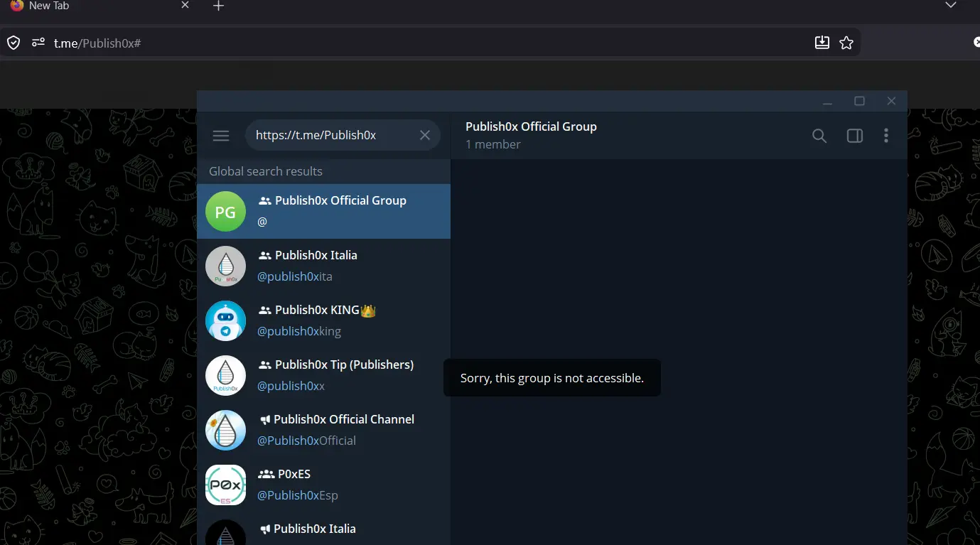Open the chat three-dot options menu
This screenshot has width=980, height=545.
(x=886, y=136)
